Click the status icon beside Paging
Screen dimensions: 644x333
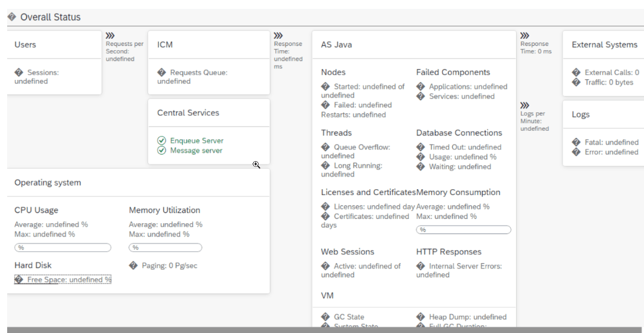pos(133,266)
